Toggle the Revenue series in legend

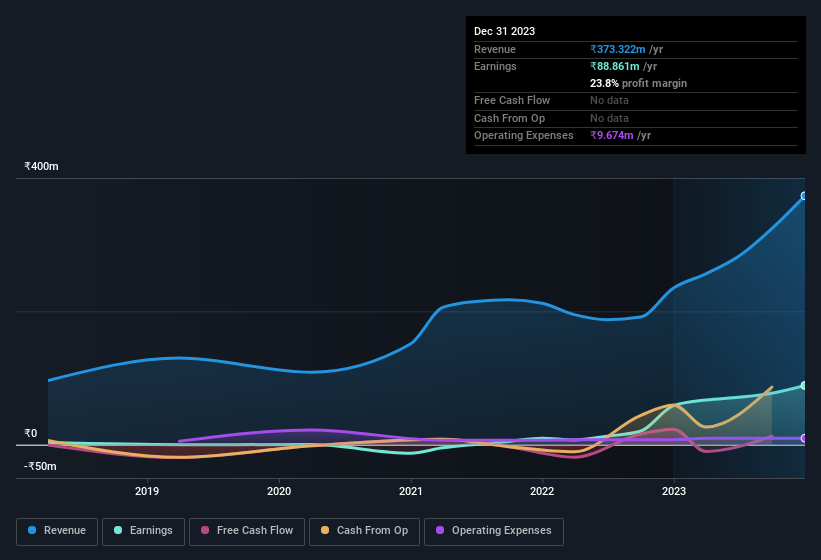[57, 531]
